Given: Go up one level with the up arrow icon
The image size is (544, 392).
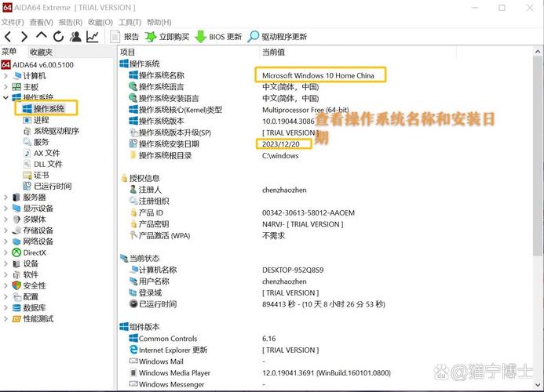Looking at the screenshot, I should tap(42, 35).
